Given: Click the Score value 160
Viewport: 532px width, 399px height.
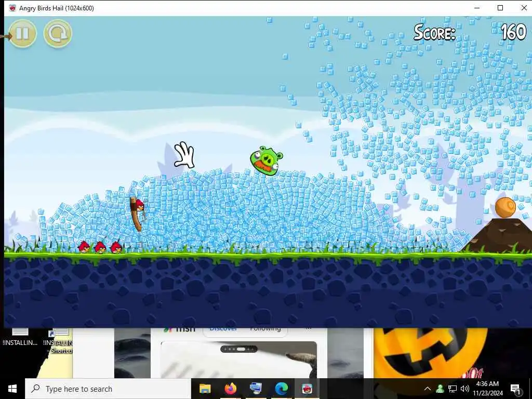Looking at the screenshot, I should tap(513, 32).
